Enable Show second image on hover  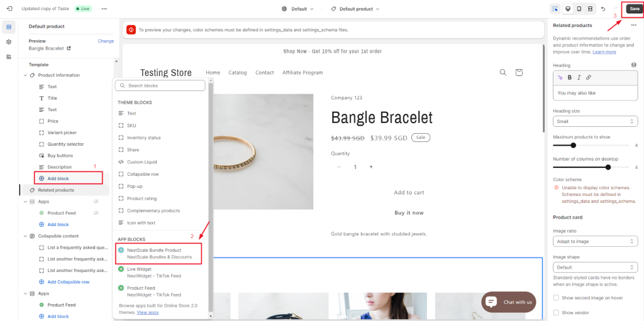tap(556, 298)
